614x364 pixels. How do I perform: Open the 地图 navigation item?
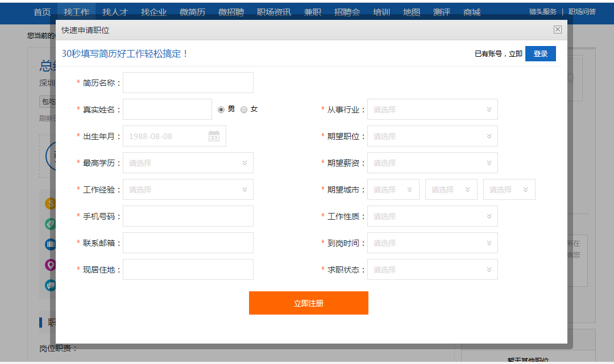point(412,12)
